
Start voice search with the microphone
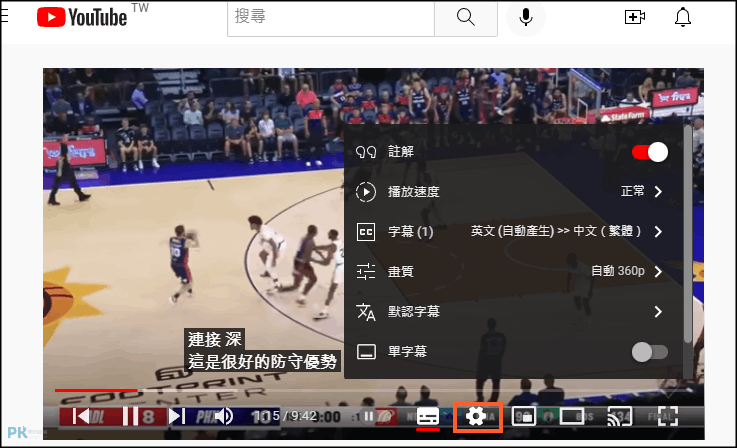(x=525, y=17)
